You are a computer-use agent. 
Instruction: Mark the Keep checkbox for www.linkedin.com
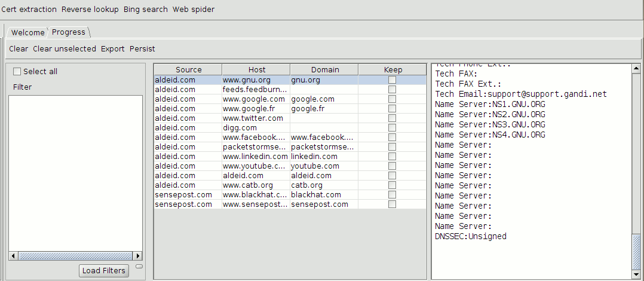pos(392,157)
